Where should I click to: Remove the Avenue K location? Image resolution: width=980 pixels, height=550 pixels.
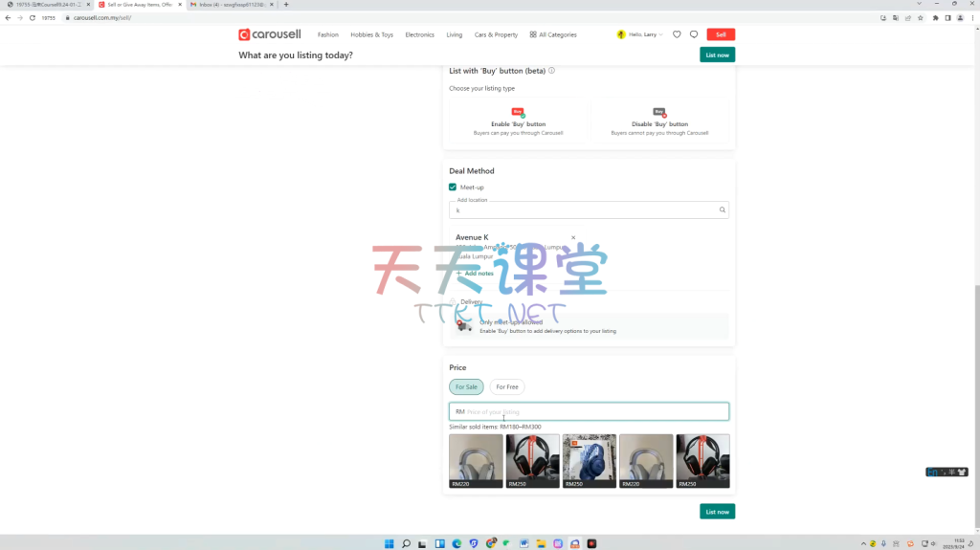coord(573,237)
